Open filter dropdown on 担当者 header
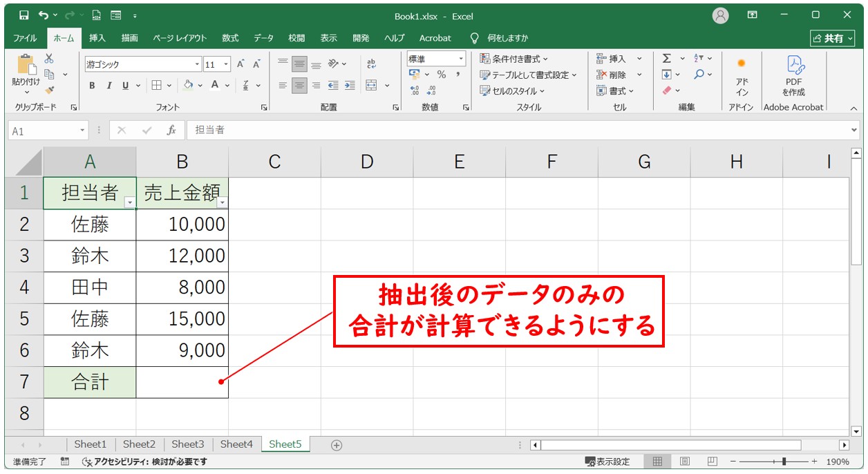The width and height of the screenshot is (868, 474). (129, 202)
